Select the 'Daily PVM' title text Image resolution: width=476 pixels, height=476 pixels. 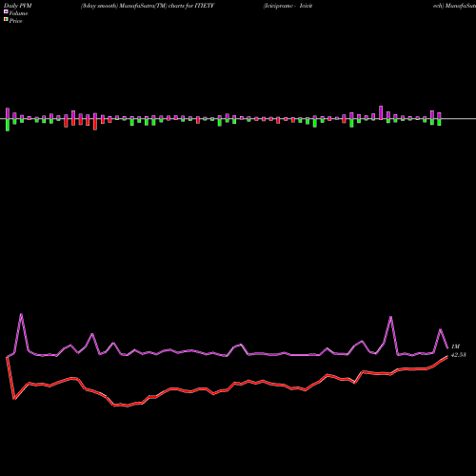pyautogui.click(x=18, y=6)
